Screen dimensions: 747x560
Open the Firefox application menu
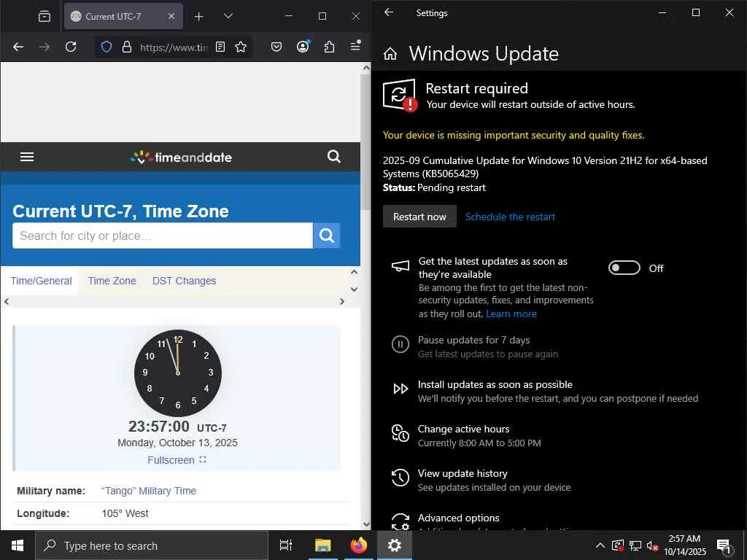point(355,46)
